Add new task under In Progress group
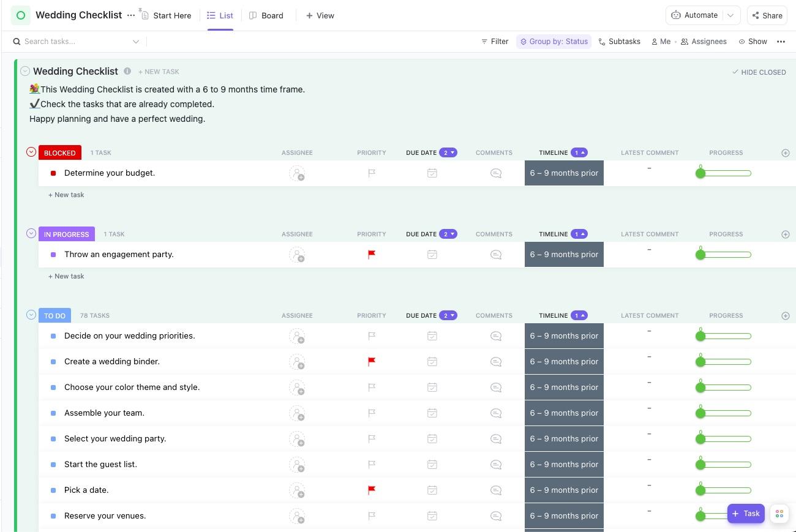This screenshot has height=532, width=796. tap(66, 276)
